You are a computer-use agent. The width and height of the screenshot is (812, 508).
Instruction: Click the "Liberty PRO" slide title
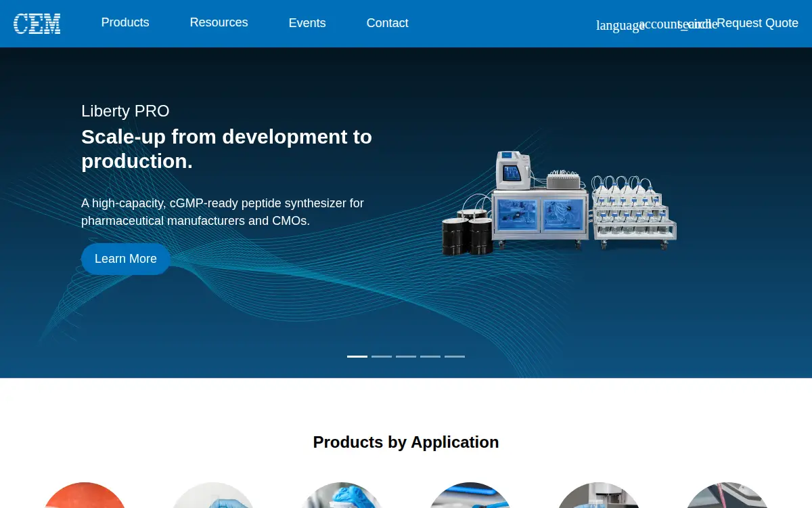pyautogui.click(x=125, y=111)
